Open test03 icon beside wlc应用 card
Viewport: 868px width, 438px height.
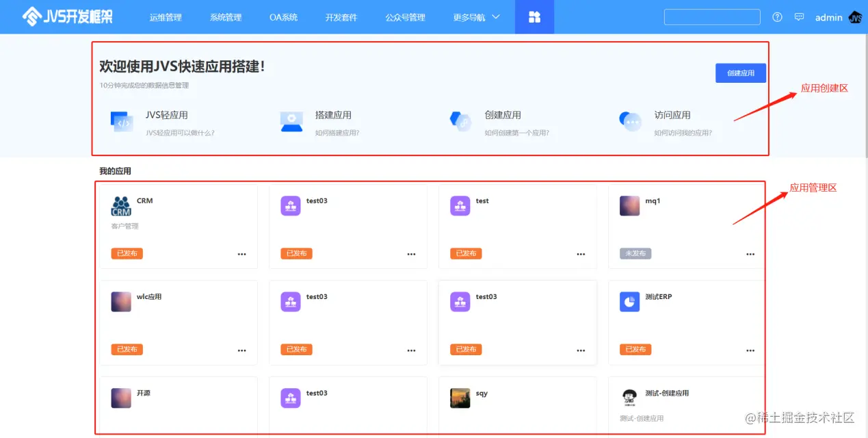coord(291,302)
